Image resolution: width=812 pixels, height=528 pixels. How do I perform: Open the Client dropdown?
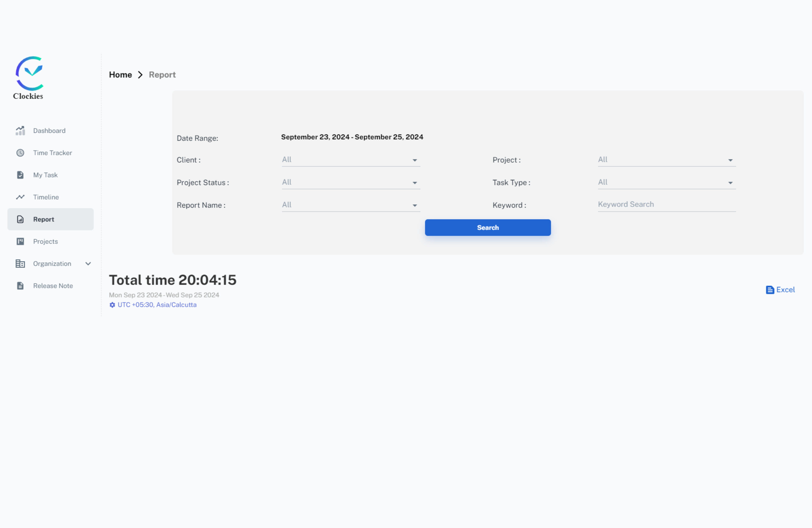(351, 160)
